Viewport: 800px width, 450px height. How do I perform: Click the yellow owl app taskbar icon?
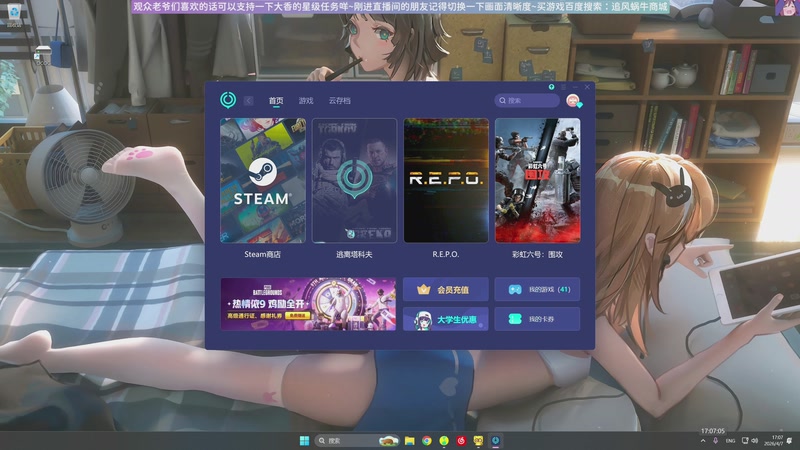click(478, 440)
